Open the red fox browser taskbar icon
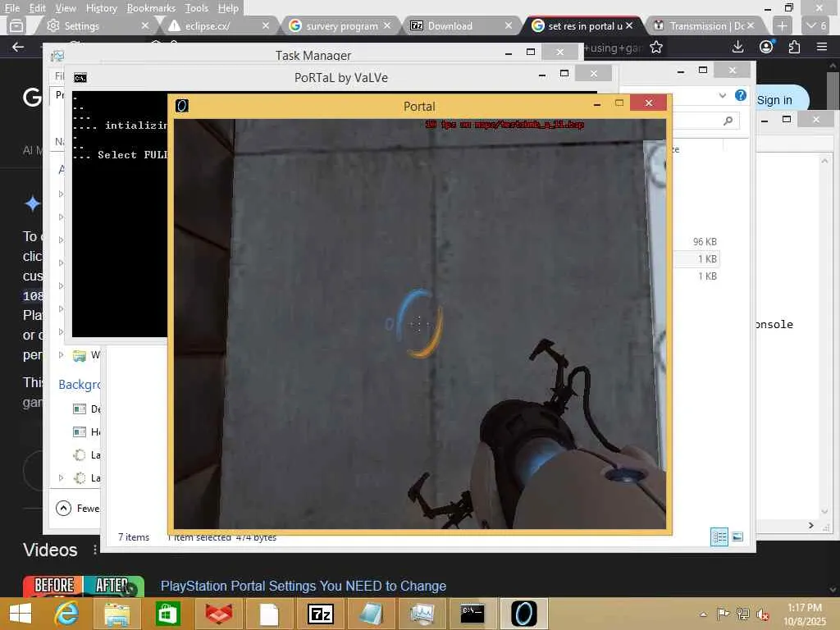Image resolution: width=840 pixels, height=630 pixels. tap(218, 614)
